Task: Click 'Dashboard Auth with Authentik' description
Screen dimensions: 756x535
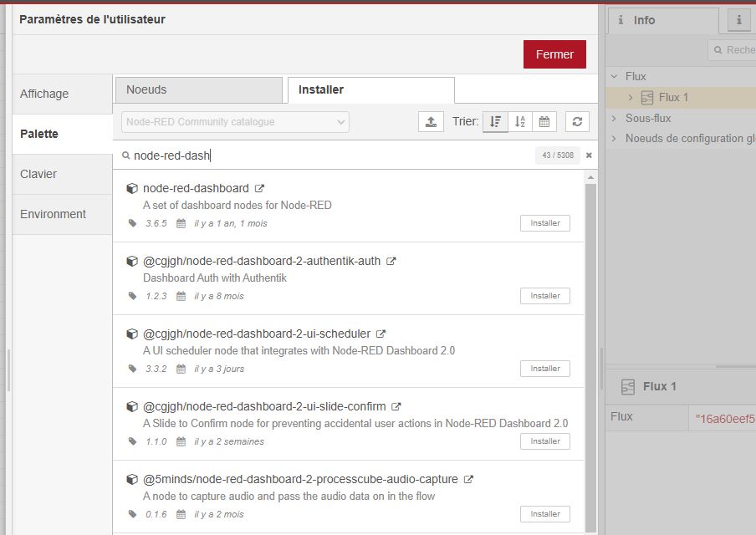Action: (215, 278)
